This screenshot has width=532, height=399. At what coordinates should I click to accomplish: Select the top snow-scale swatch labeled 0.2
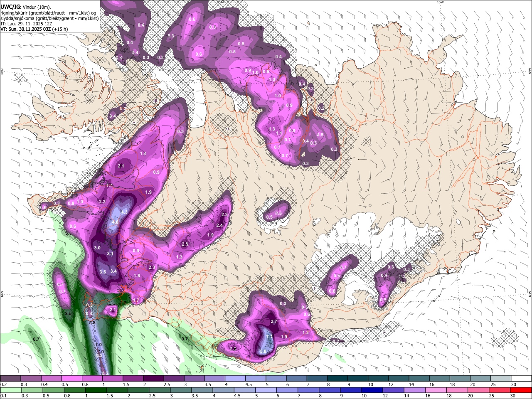click(10, 379)
